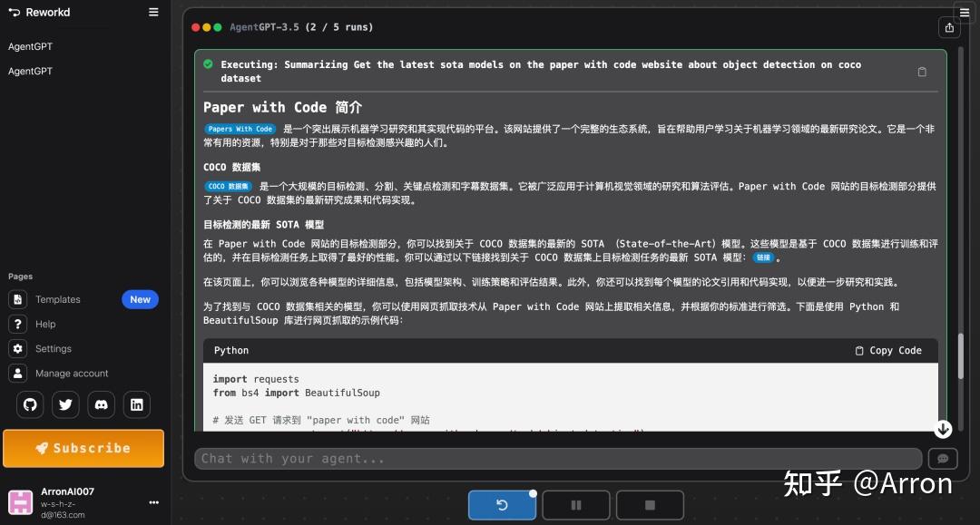Click the red window dot in chat header
The image size is (980, 525).
pyautogui.click(x=196, y=27)
